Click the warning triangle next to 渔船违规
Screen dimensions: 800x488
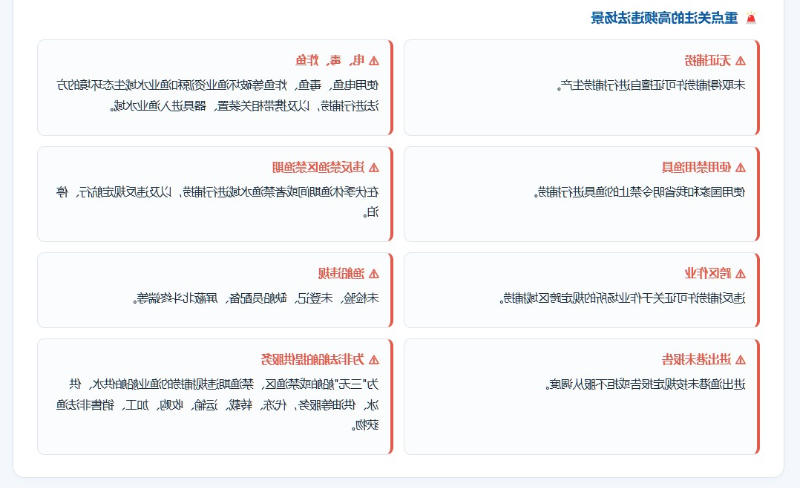tap(373, 274)
